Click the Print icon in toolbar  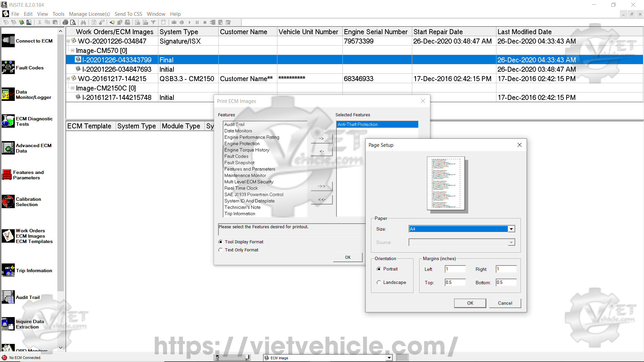[65, 22]
